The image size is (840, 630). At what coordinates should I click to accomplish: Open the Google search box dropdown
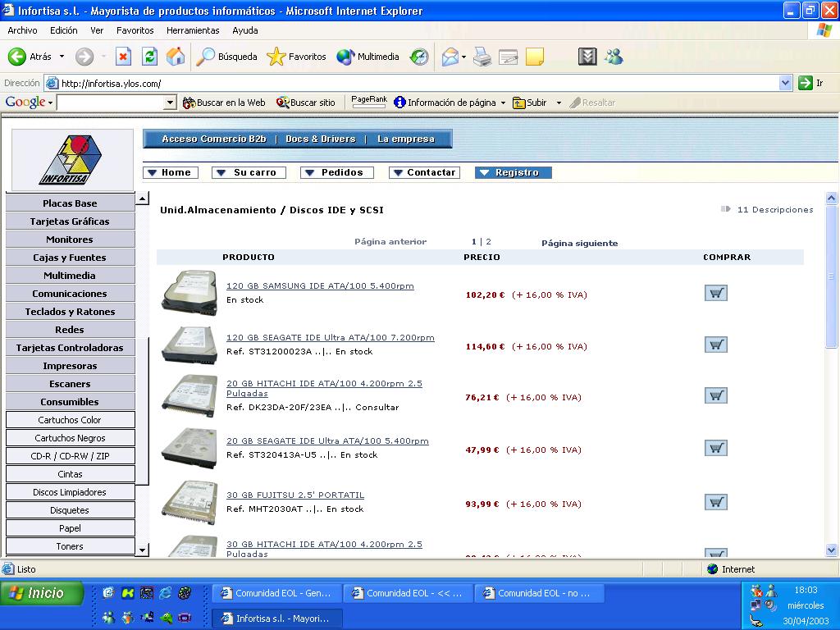[171, 103]
